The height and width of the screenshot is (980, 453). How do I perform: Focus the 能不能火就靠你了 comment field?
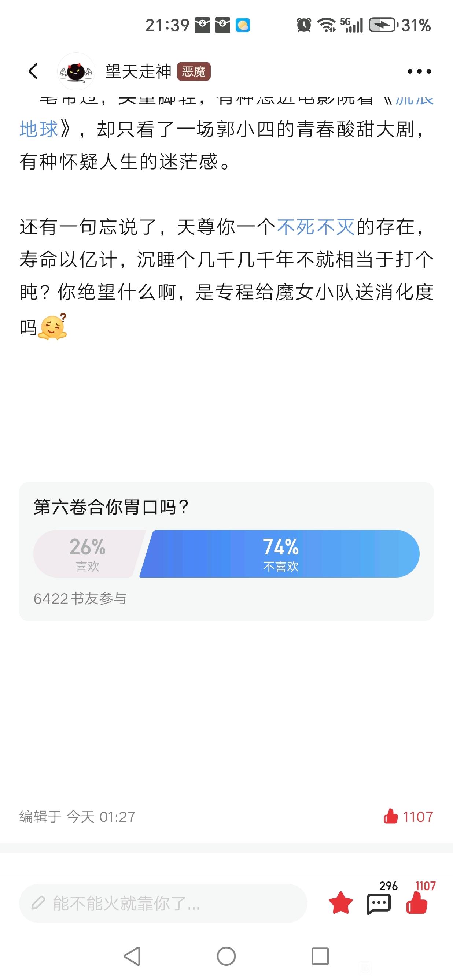pos(163,903)
